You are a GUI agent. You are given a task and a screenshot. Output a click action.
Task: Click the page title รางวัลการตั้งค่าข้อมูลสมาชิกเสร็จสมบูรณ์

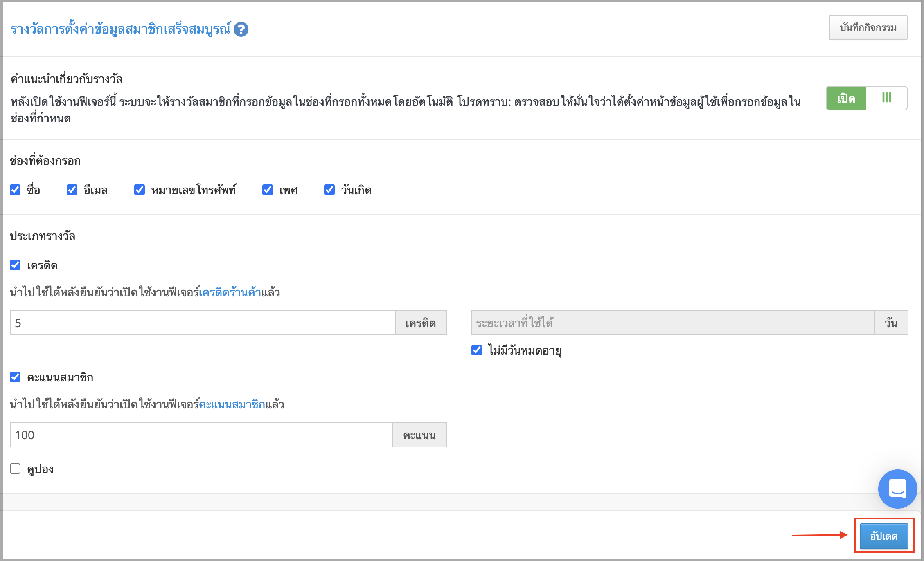121,29
